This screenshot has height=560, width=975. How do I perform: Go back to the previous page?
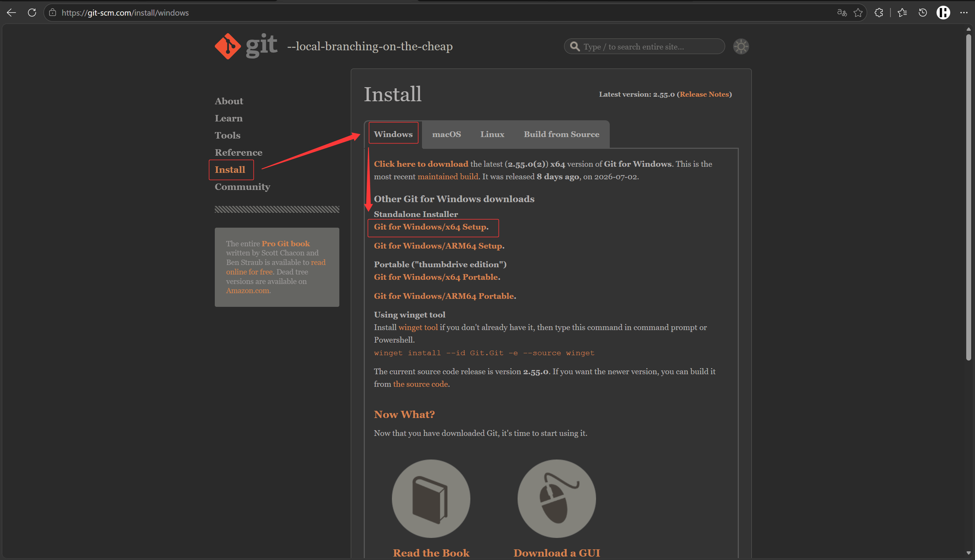point(11,13)
